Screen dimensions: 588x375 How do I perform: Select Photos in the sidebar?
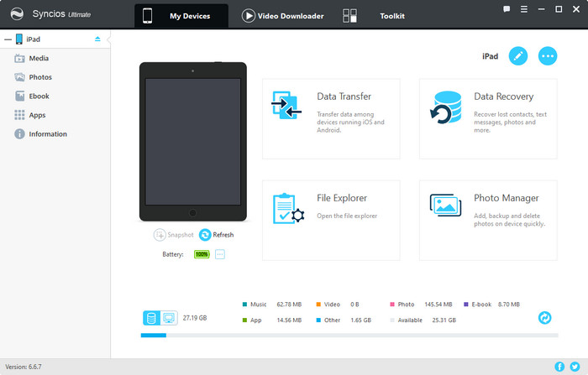click(x=39, y=77)
